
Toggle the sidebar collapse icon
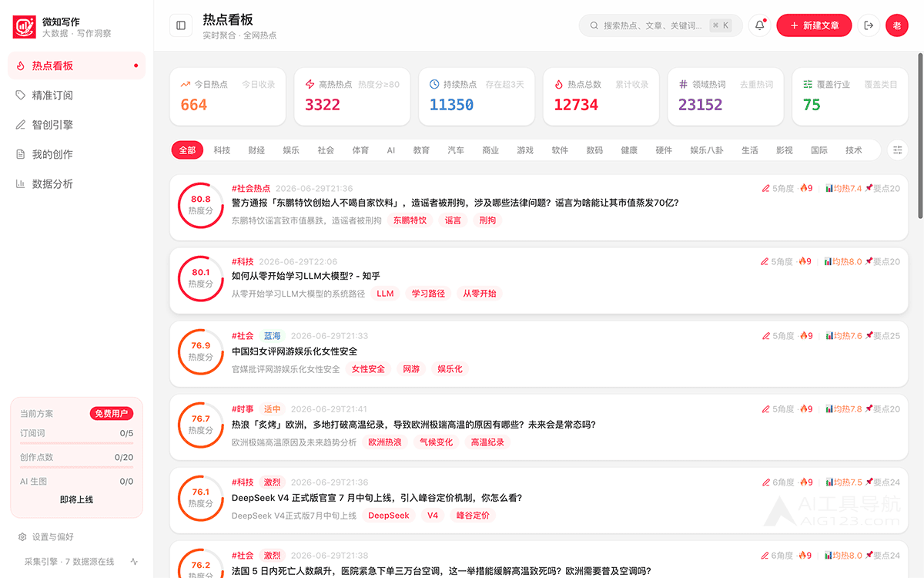181,25
